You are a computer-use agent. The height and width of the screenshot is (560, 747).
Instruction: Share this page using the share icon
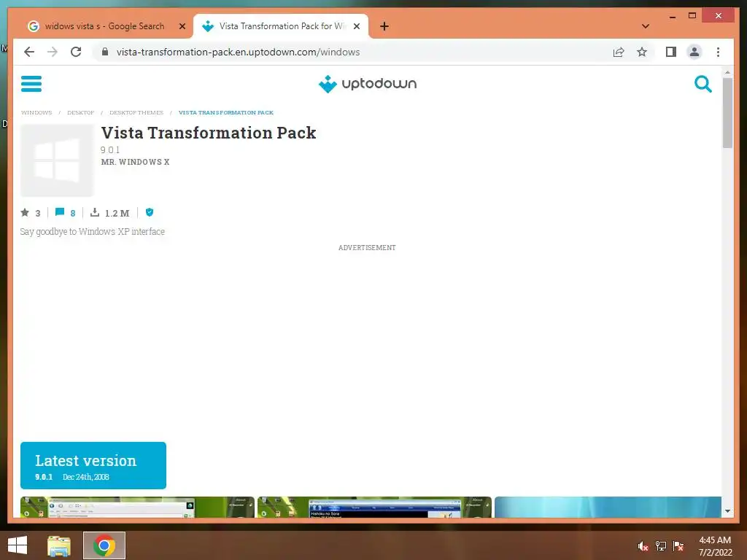coord(619,52)
